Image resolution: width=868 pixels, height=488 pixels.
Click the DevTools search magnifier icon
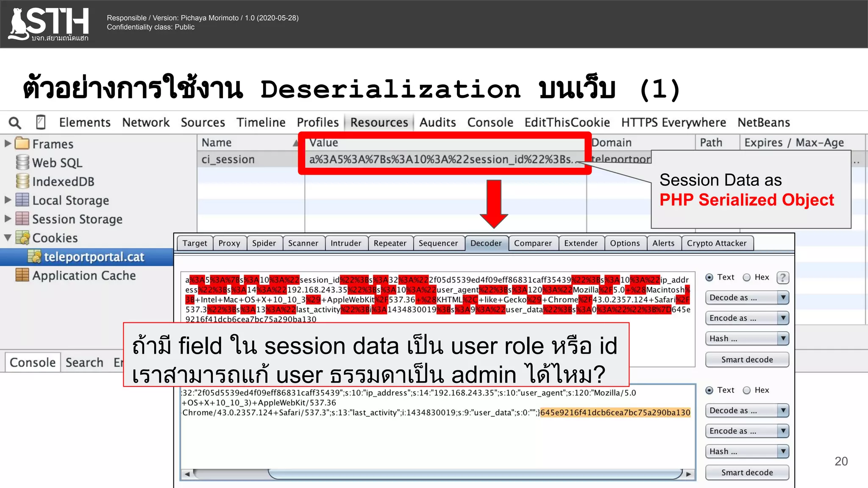pos(15,123)
